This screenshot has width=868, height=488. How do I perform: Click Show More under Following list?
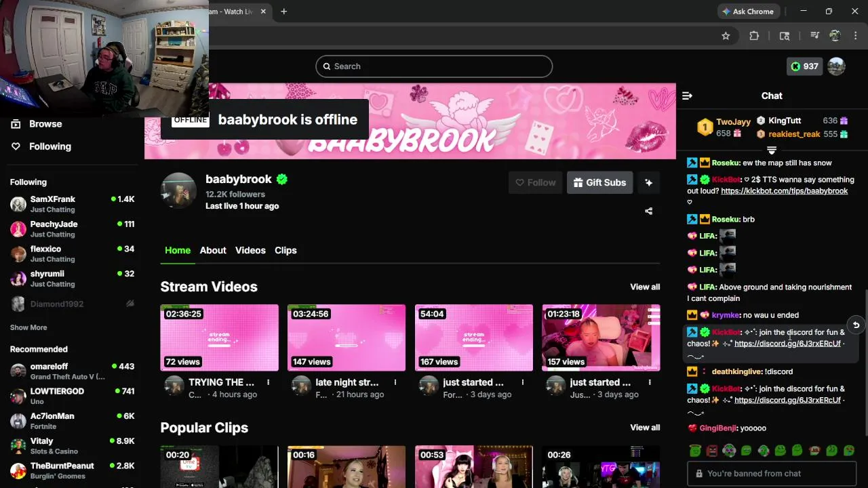tap(28, 327)
